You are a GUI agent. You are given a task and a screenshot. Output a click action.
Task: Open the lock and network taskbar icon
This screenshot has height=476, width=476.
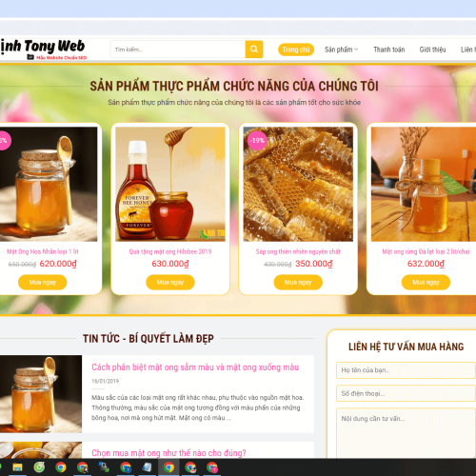click(x=104, y=467)
